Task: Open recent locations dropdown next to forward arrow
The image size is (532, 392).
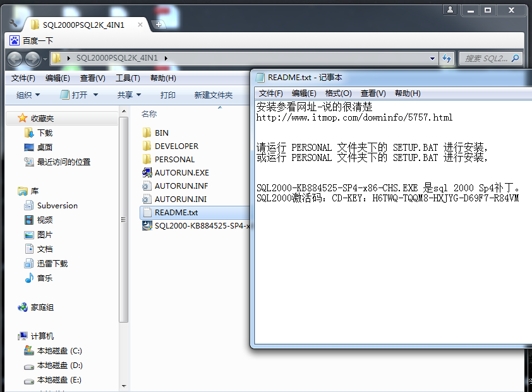Action: (x=44, y=59)
